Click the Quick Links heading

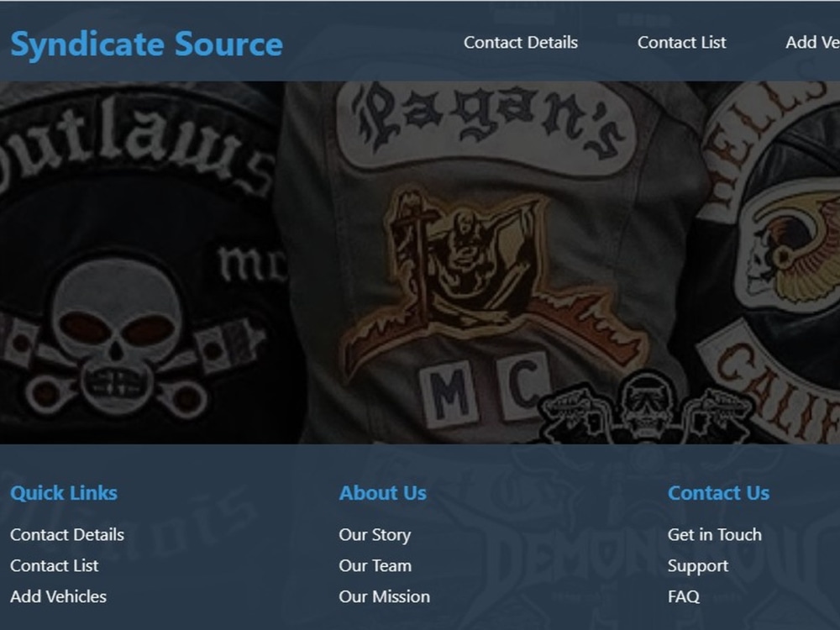coord(64,493)
